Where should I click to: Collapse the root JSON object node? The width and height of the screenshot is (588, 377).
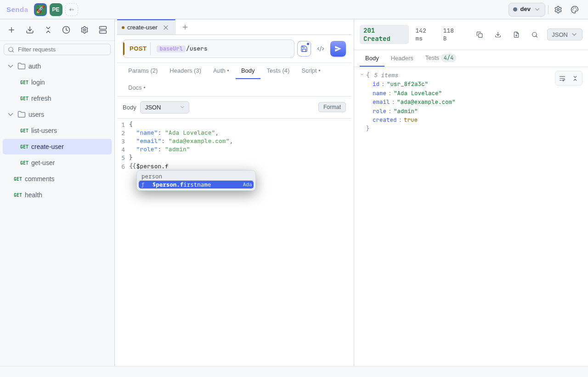pos(362,75)
